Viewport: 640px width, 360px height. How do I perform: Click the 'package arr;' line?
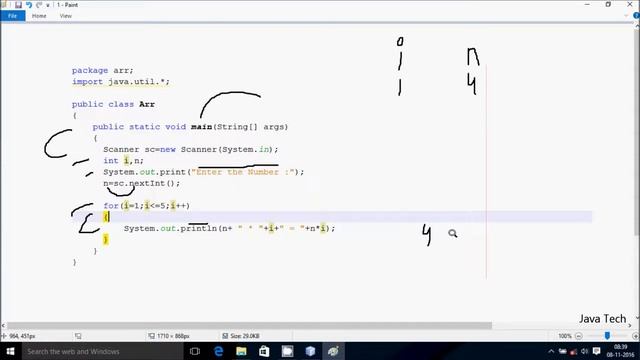click(102, 70)
